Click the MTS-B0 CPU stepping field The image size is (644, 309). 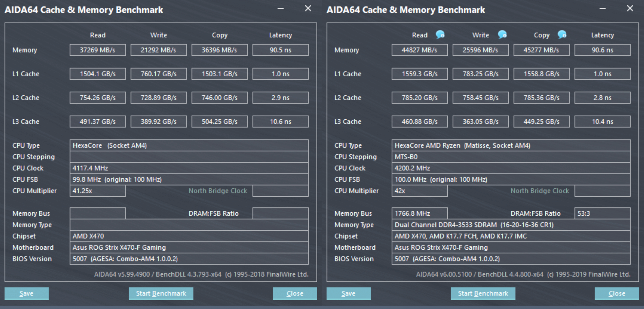[511, 157]
